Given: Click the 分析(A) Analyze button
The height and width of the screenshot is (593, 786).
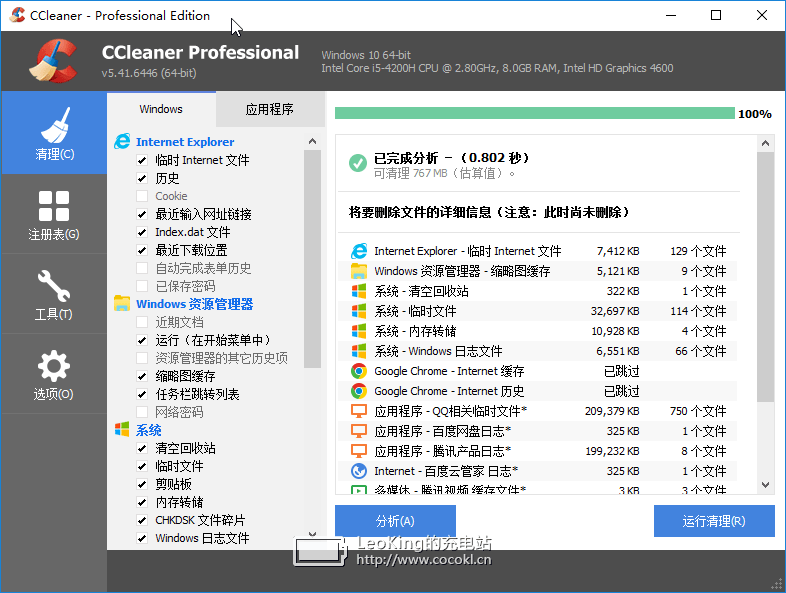Looking at the screenshot, I should pos(395,521).
